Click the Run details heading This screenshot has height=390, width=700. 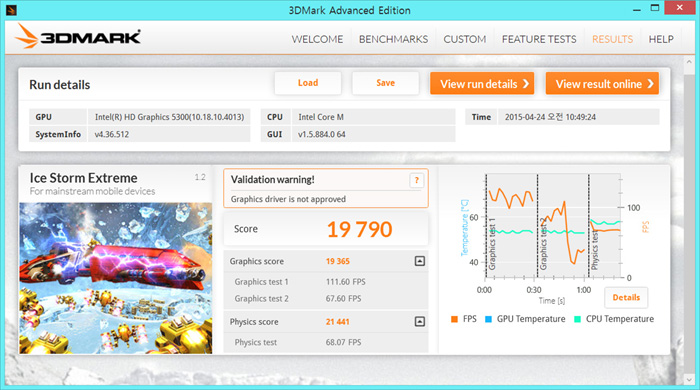(59, 85)
